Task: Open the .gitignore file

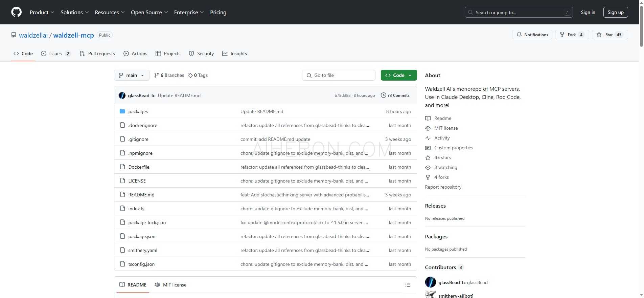Action: tap(138, 139)
